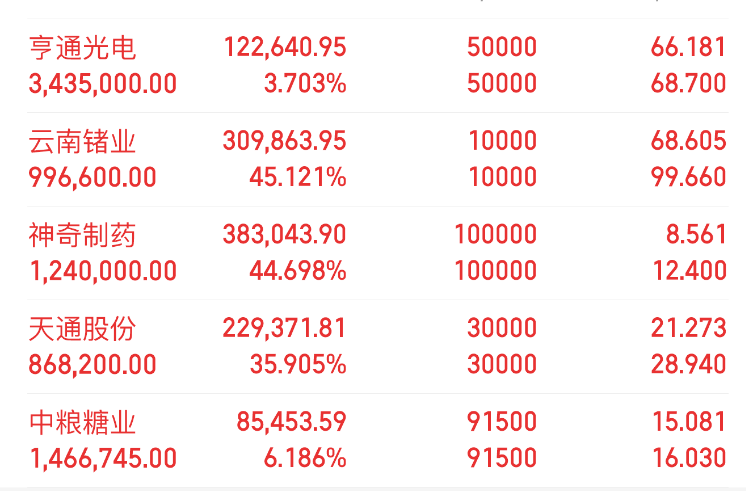Select the 91500 holding quantity
The height and width of the screenshot is (491, 746).
pos(502,422)
